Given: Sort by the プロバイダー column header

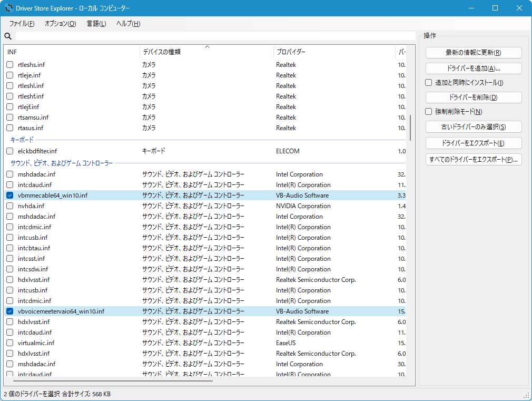Looking at the screenshot, I should (x=334, y=52).
